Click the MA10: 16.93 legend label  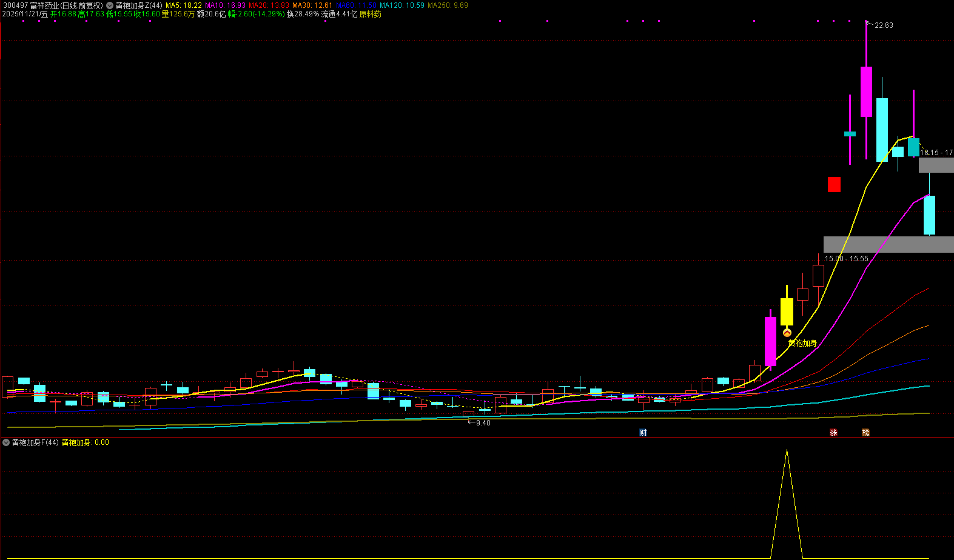225,5
